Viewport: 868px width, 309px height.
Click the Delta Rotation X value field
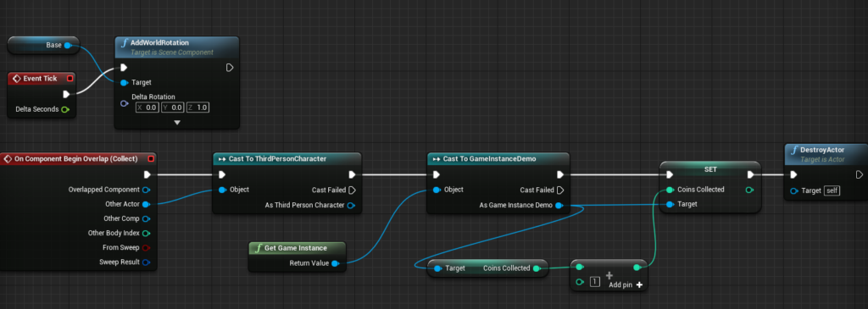click(147, 108)
